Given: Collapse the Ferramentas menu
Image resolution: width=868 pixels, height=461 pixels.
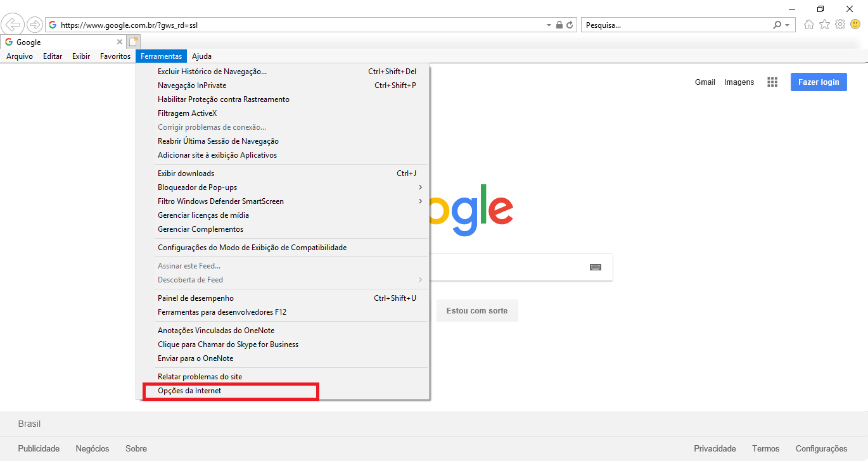Looking at the screenshot, I should (162, 56).
